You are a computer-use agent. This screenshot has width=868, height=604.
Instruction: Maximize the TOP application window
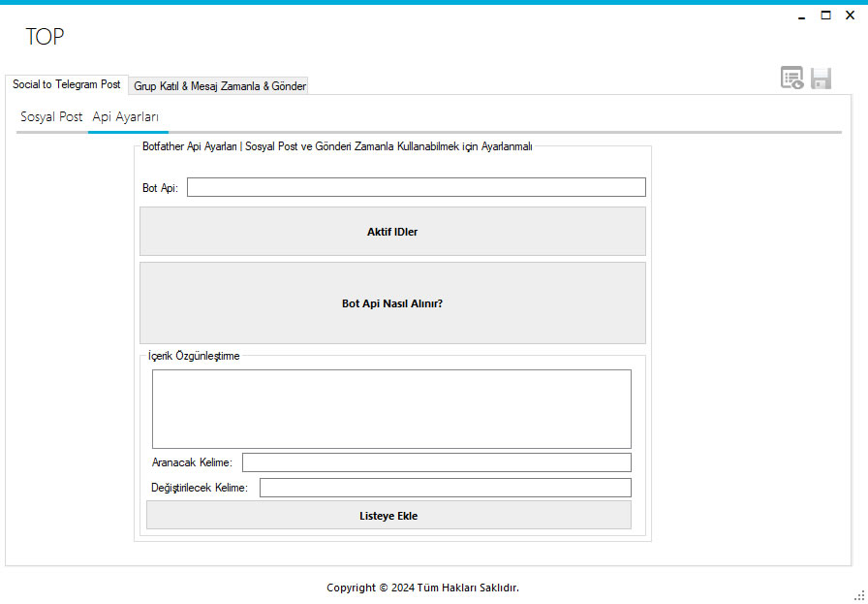point(825,16)
